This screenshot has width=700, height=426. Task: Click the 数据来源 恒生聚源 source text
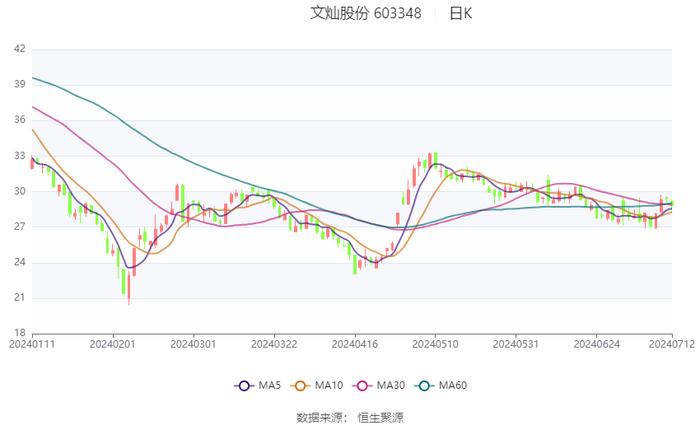point(350,418)
